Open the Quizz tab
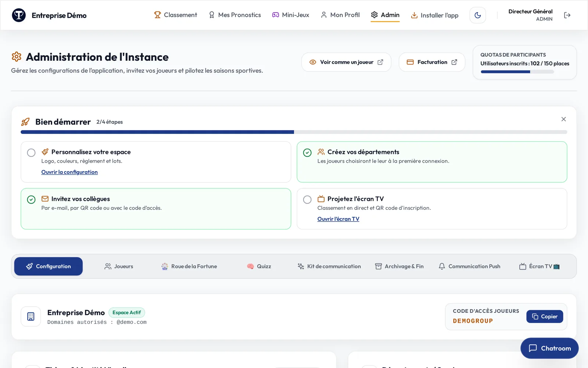 [x=259, y=266]
